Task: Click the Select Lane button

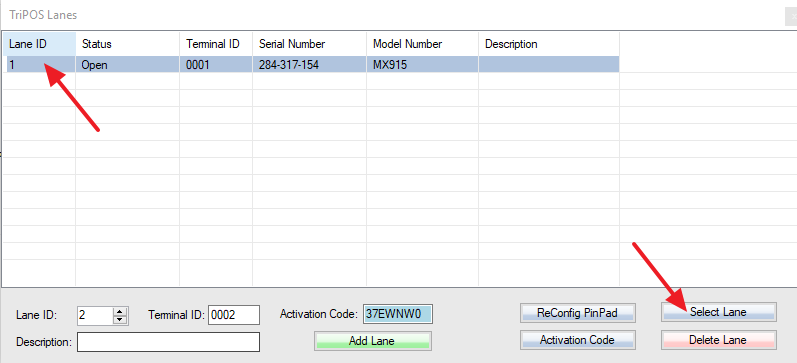Action: [x=718, y=312]
